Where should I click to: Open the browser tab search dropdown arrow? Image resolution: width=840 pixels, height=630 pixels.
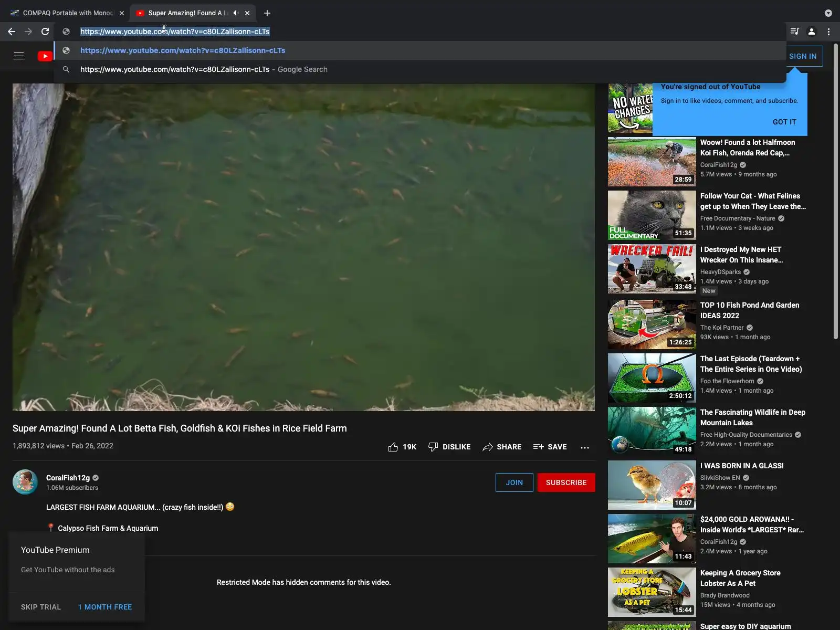point(828,13)
